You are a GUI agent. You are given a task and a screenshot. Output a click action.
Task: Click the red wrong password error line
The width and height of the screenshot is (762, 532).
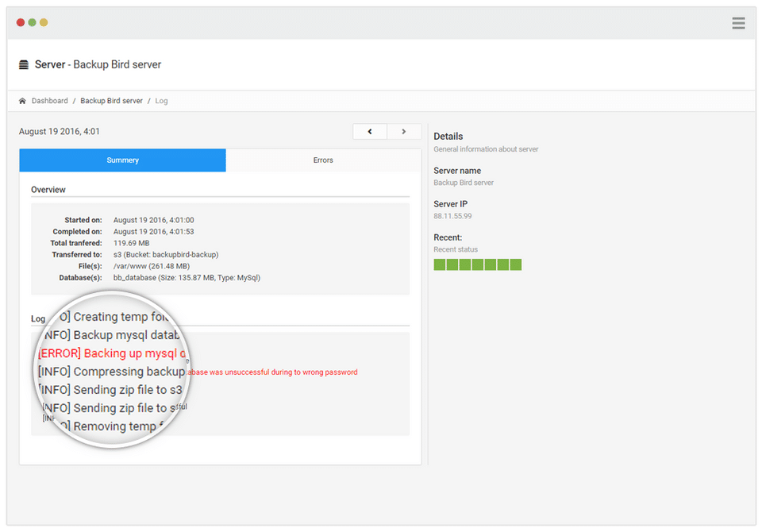273,372
